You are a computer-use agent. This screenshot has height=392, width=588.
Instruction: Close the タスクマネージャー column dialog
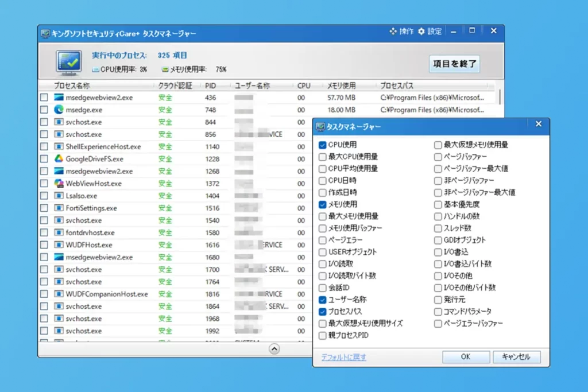click(539, 123)
